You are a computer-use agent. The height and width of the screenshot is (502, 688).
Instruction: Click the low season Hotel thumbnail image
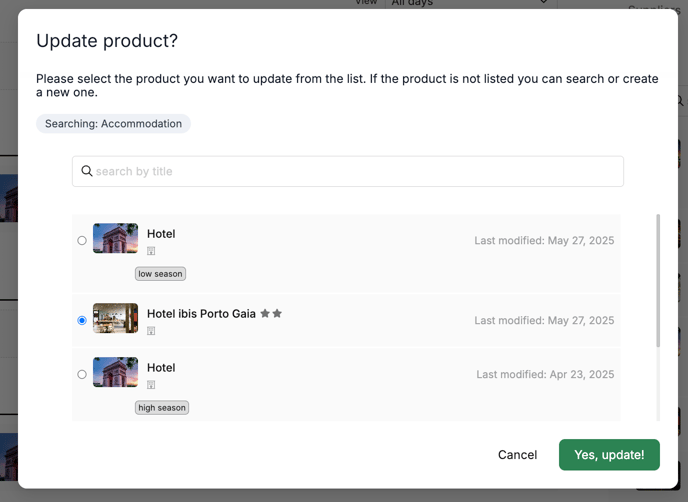pos(115,238)
